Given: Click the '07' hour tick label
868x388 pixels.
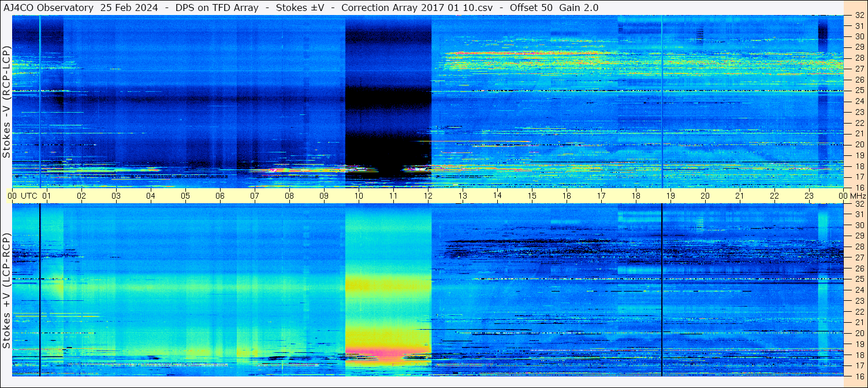Looking at the screenshot, I should pyautogui.click(x=255, y=196).
